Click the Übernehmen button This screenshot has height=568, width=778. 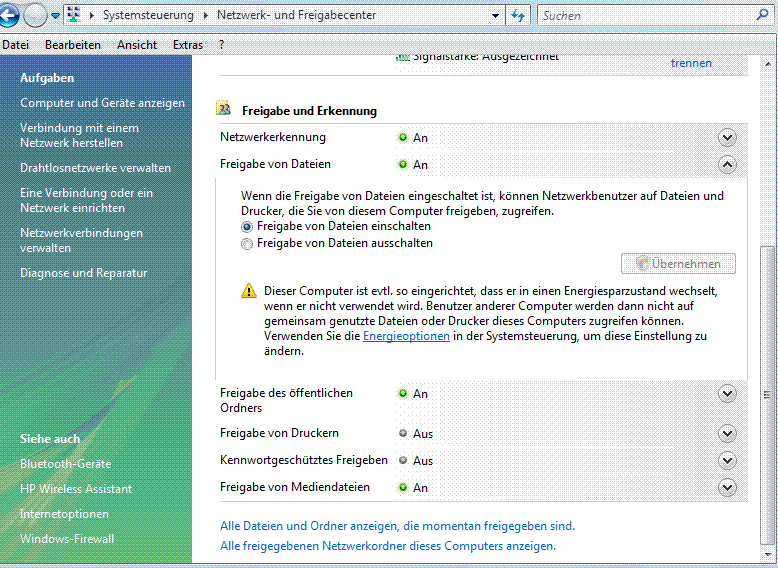(679, 264)
